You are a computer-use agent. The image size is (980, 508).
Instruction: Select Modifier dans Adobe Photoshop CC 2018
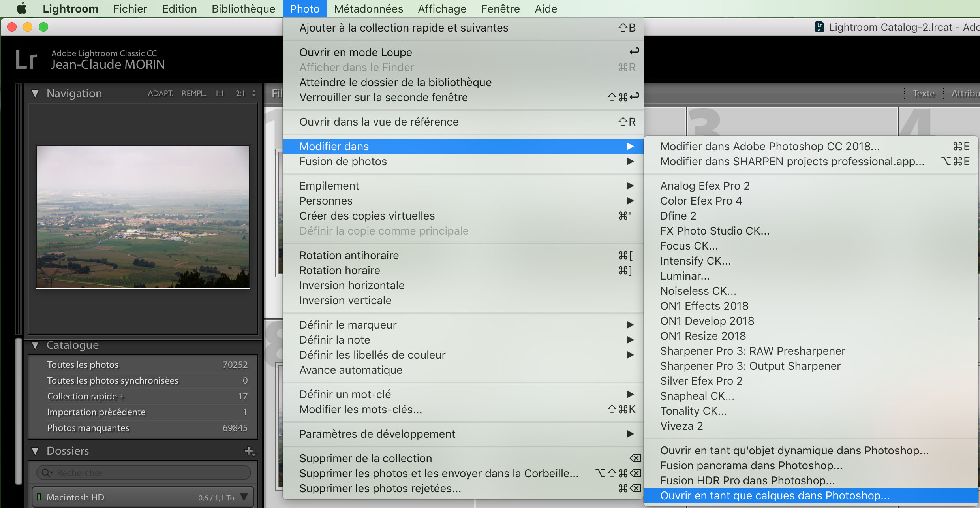(x=770, y=146)
